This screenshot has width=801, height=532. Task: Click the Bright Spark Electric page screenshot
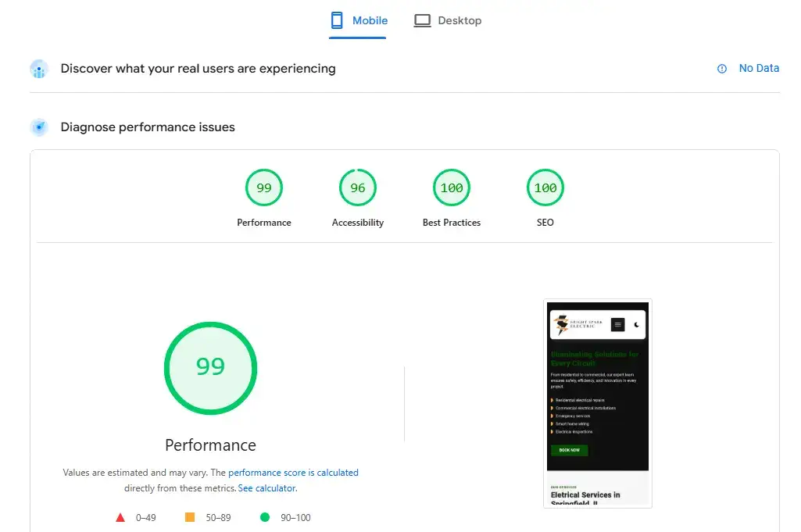point(598,402)
